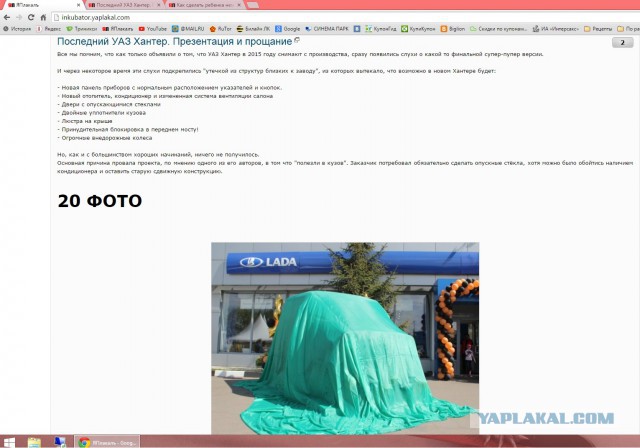Close the first ЯПлакалъ tab
The width and height of the screenshot is (640, 448).
(78, 5)
